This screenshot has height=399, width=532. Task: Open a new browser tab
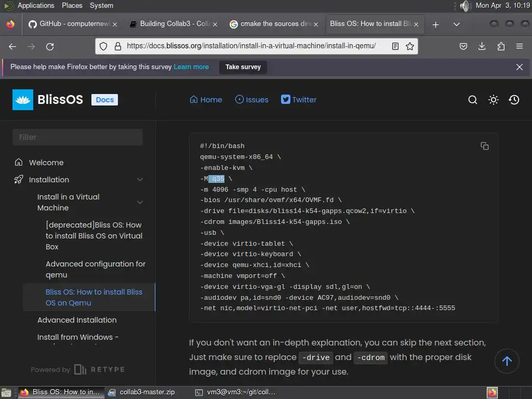tap(436, 24)
